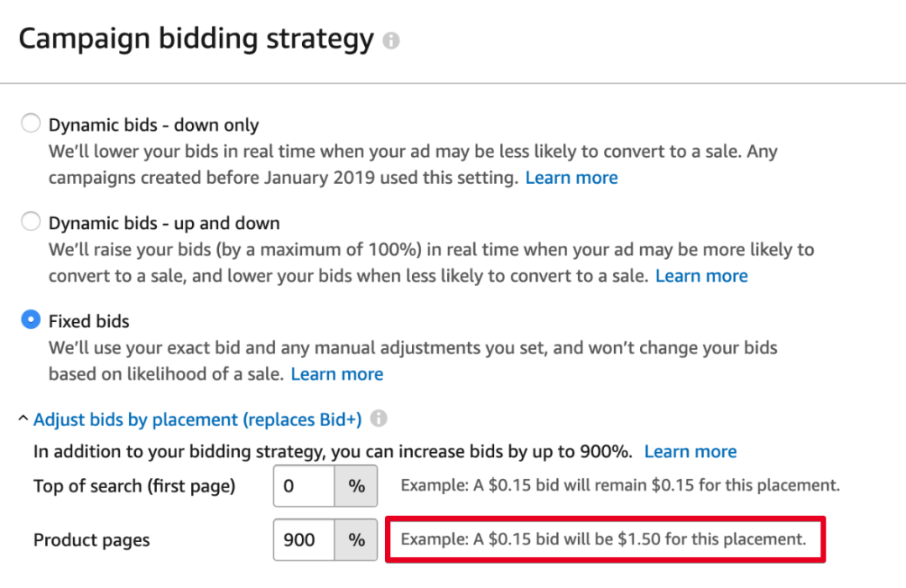This screenshot has width=906, height=588.
Task: Click the % suffix on Product pages
Action: click(356, 539)
